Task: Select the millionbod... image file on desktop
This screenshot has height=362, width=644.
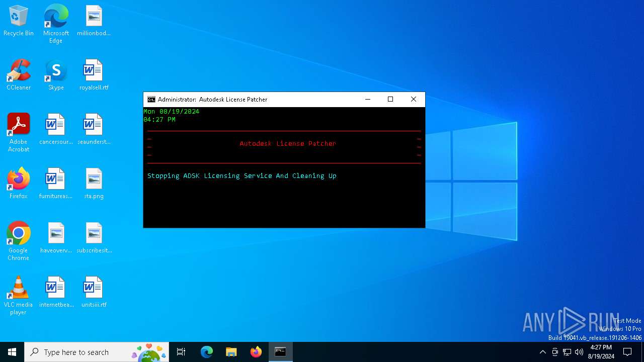Action: (94, 21)
